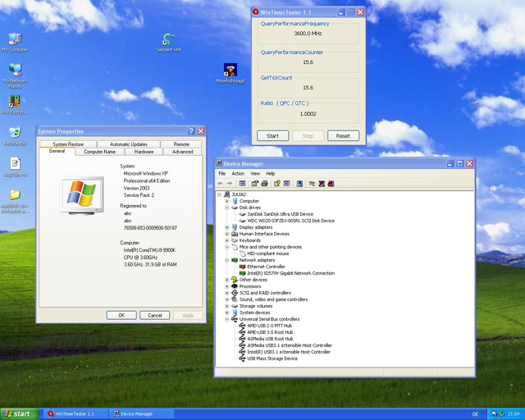
Task: Click the Update driver toolbar icon
Action: pos(312,184)
